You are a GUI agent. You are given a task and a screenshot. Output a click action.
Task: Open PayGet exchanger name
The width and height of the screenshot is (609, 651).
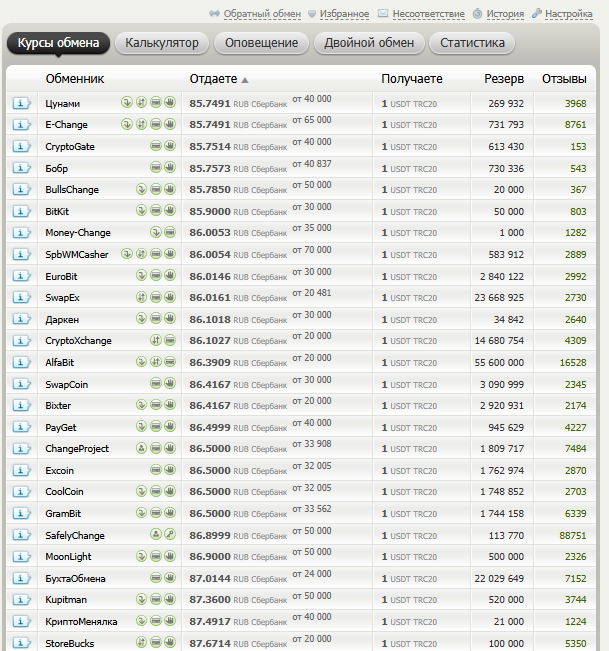[61, 428]
